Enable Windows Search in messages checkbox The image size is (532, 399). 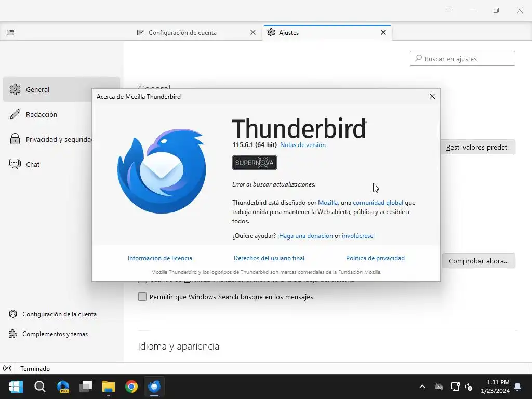pos(142,297)
